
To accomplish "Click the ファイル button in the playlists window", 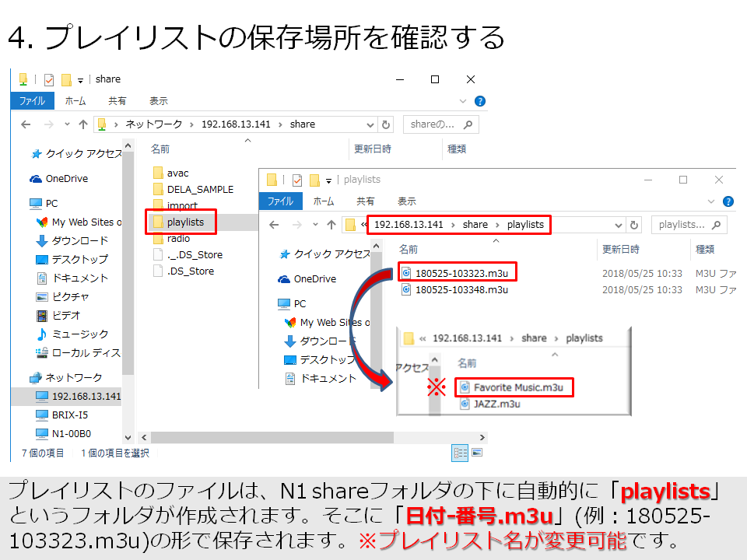I will [x=280, y=201].
